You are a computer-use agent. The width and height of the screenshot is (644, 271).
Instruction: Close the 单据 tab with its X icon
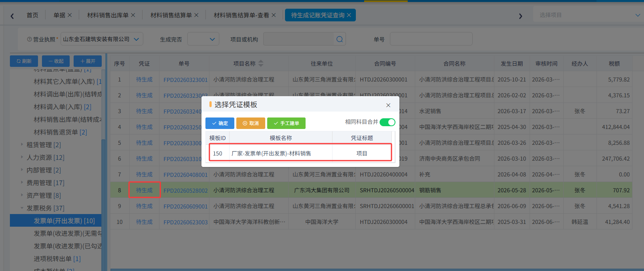(x=70, y=15)
